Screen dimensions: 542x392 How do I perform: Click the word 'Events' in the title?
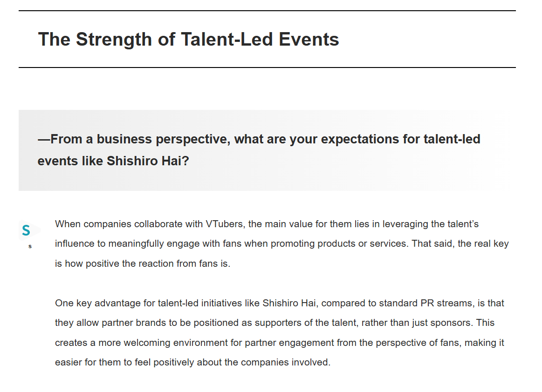click(309, 39)
